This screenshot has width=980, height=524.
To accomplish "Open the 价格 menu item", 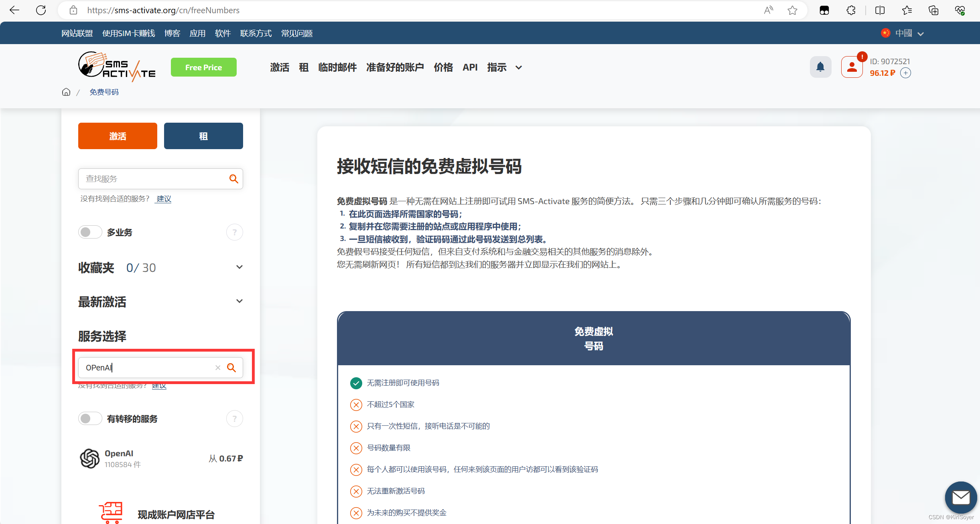I will [x=443, y=67].
